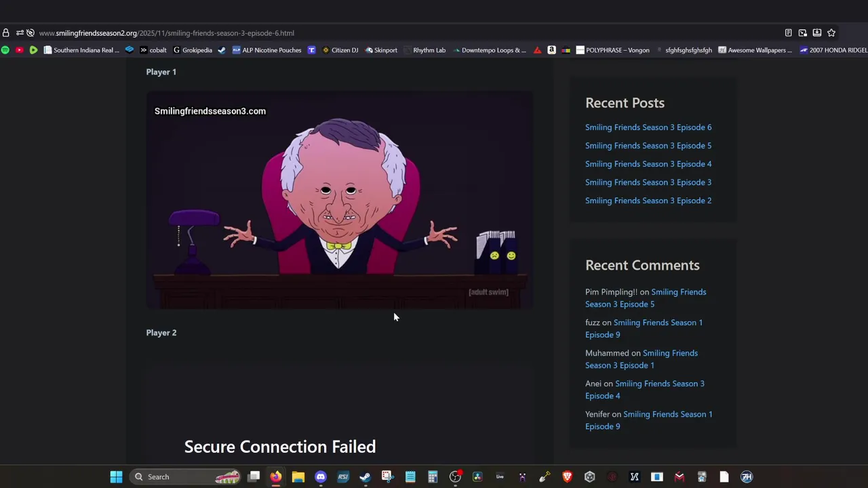Viewport: 868px width, 488px height.
Task: Open Smiling Friends Season 3 Episode 5 post
Action: (648, 146)
